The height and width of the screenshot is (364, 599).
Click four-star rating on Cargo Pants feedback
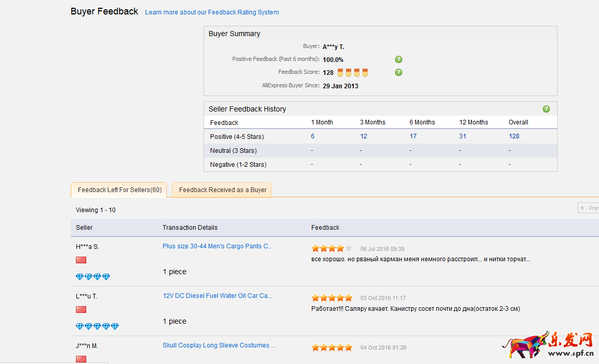332,248
